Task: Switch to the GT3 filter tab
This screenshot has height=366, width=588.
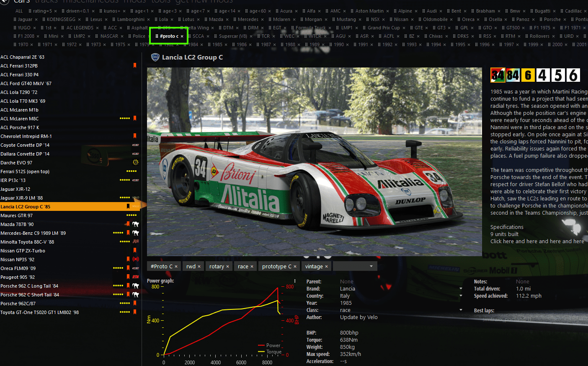Action: 441,28
